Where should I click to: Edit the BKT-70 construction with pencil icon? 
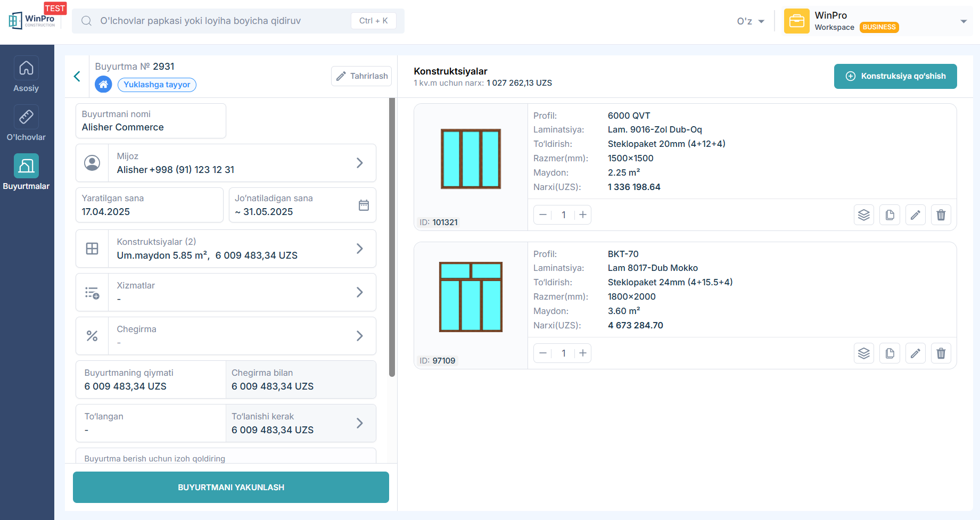(915, 353)
